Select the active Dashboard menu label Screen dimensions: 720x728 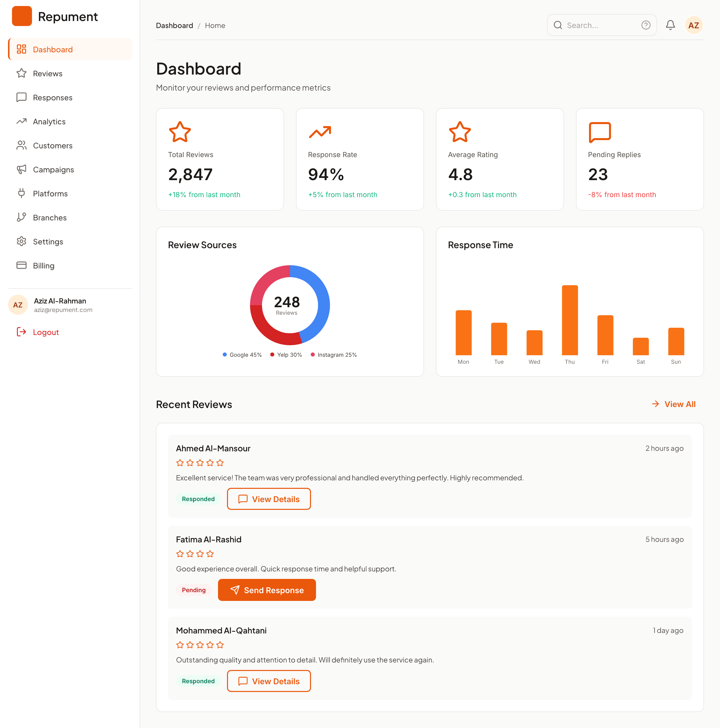(53, 49)
